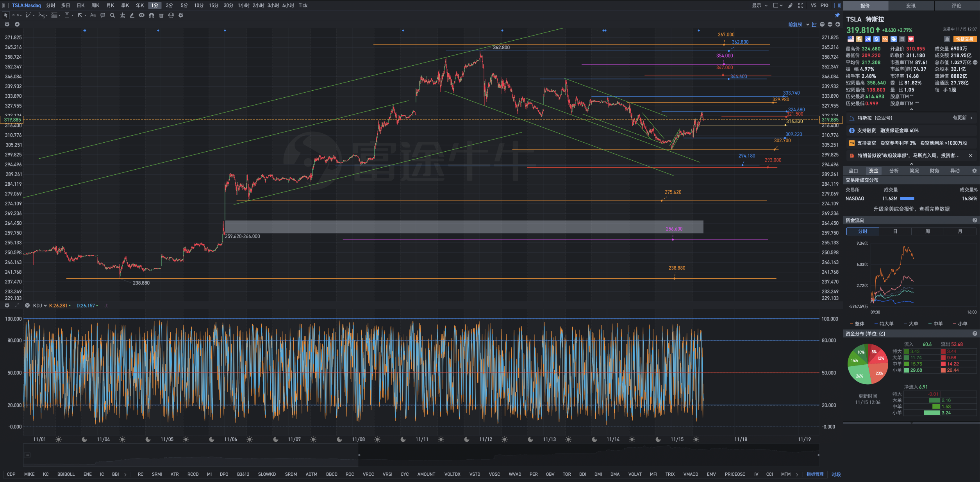
Task: Open 资金流向 help question icon
Action: 975,220
